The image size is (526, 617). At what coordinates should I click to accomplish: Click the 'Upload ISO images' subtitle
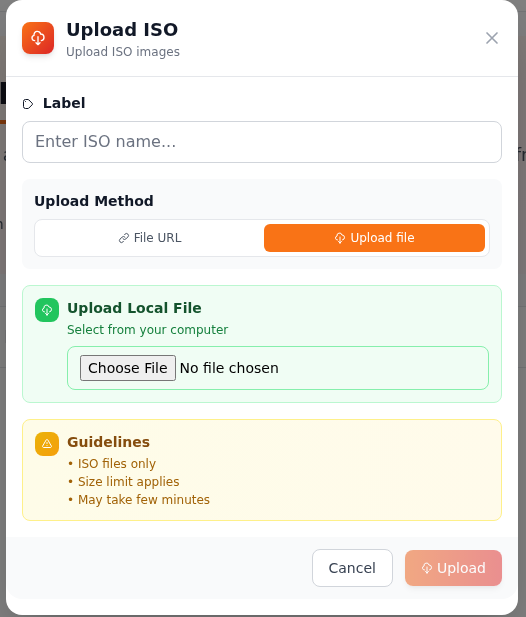pos(123,52)
